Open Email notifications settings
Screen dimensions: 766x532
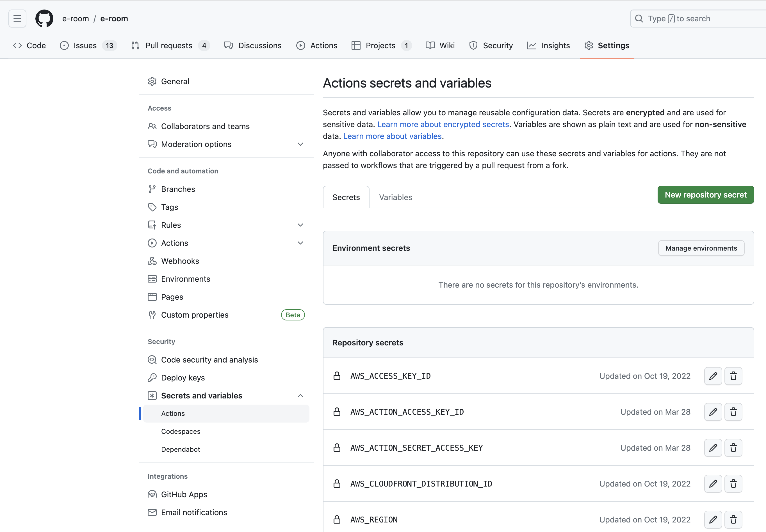pyautogui.click(x=194, y=512)
